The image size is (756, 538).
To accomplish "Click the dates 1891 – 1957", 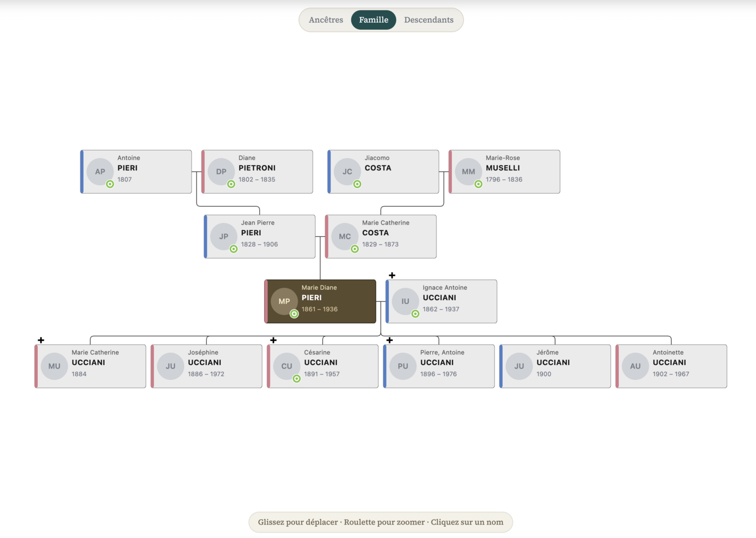I will pos(322,374).
